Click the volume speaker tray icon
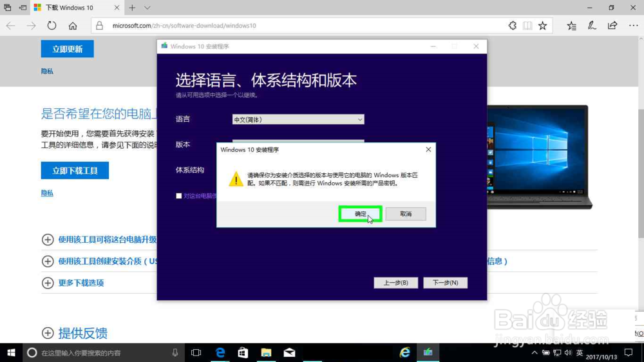 569,352
